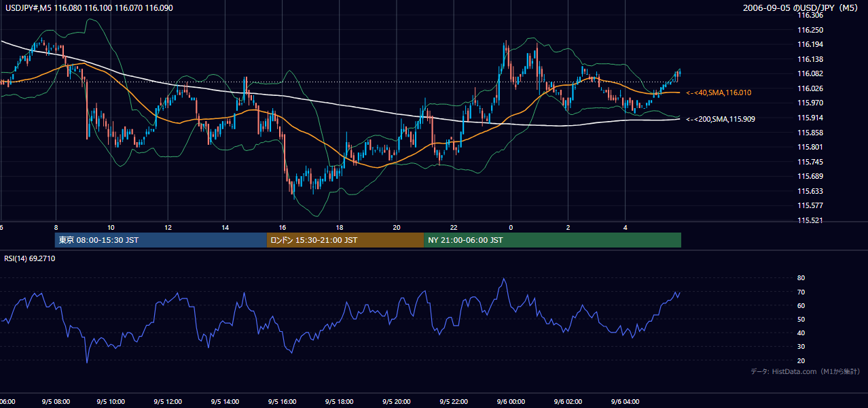Click the 115.577 price axis label
The image size is (868, 408).
[x=811, y=205]
